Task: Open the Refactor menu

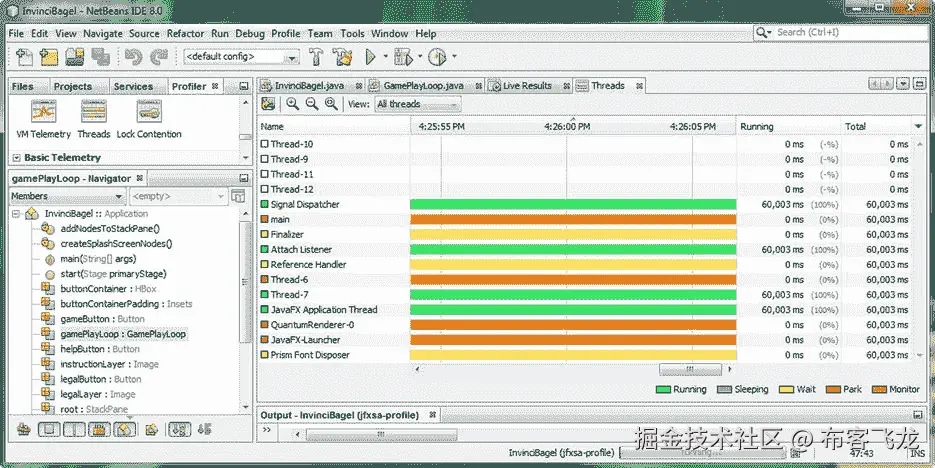Action: pyautogui.click(x=185, y=34)
